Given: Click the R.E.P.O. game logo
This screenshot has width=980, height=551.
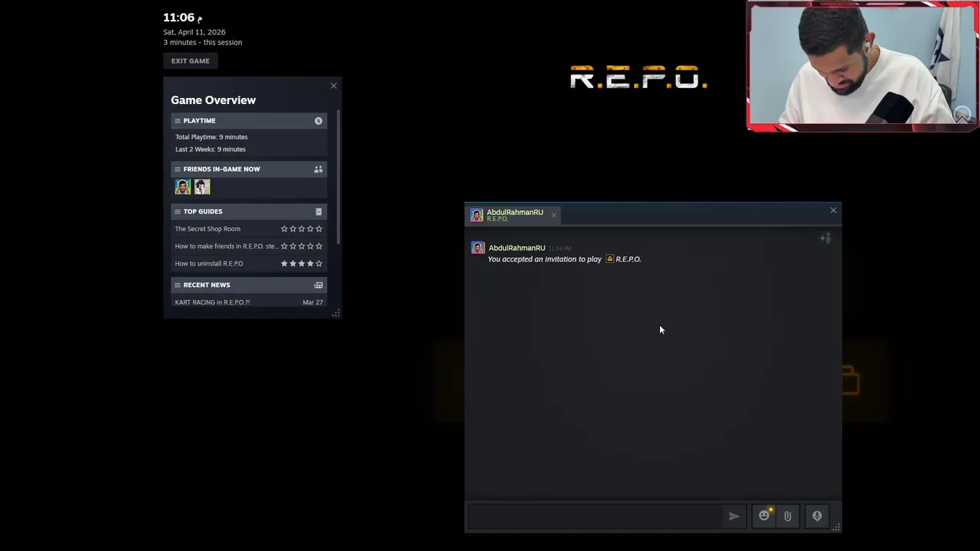Looking at the screenshot, I should pyautogui.click(x=639, y=77).
